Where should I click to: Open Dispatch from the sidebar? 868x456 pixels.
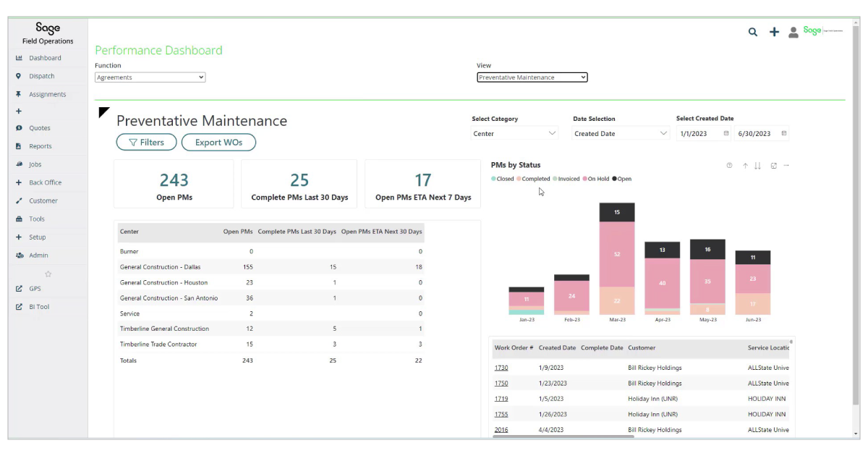41,76
